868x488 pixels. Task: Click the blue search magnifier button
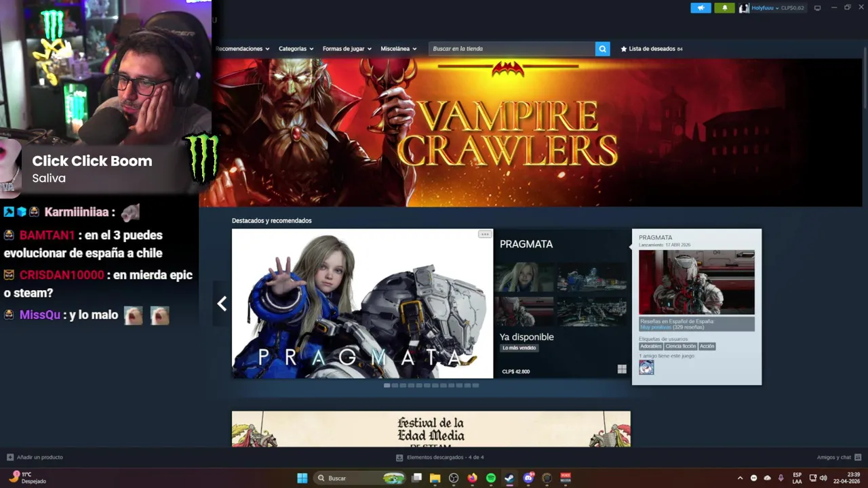602,49
